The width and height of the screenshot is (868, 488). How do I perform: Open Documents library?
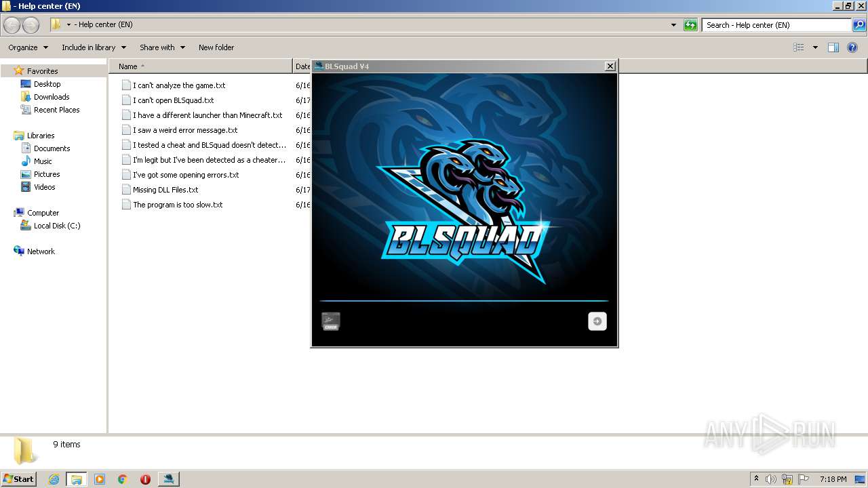click(52, 148)
